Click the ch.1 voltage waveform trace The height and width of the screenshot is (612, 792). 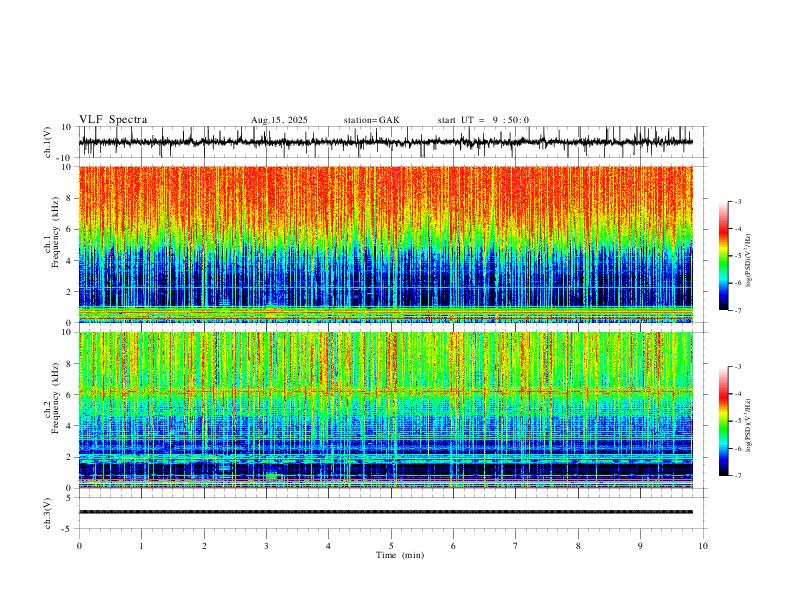point(385,142)
